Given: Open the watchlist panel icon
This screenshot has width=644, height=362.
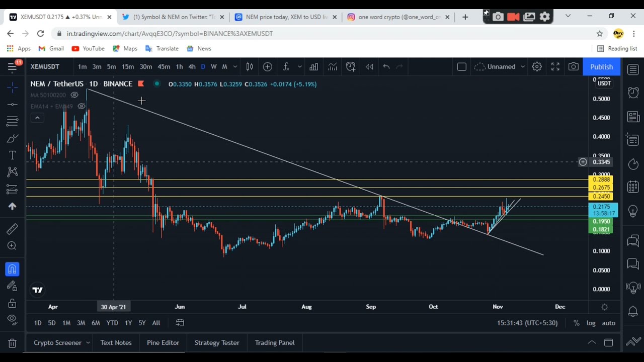Looking at the screenshot, I should pos(633,69).
